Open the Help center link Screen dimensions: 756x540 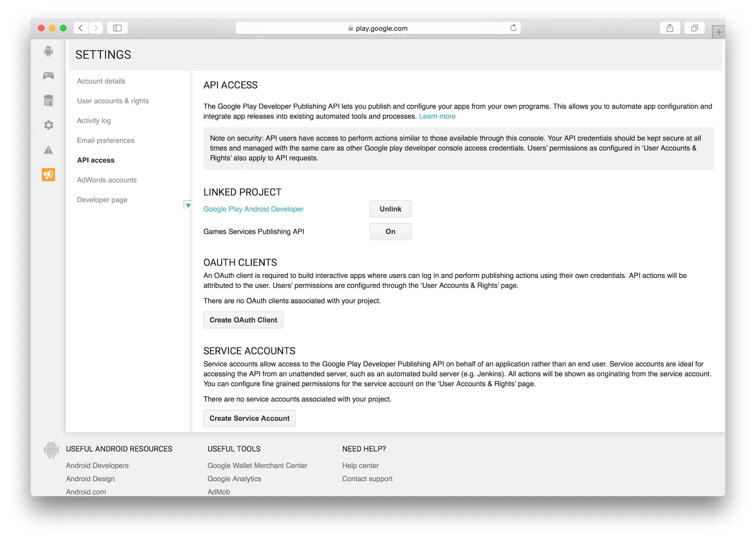pos(361,466)
